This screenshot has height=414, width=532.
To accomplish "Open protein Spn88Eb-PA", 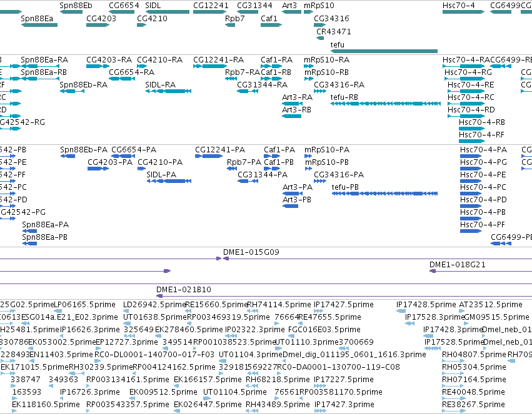I will point(68,156).
